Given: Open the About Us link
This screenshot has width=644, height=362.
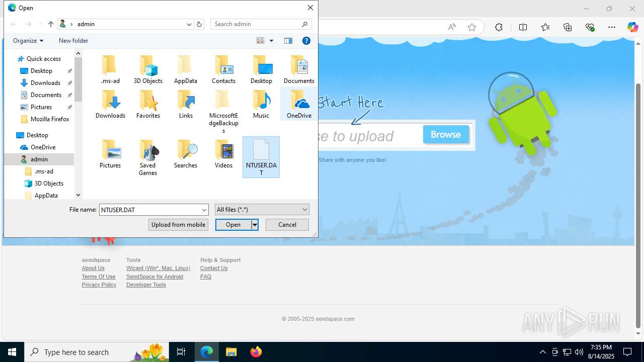Looking at the screenshot, I should 93,268.
